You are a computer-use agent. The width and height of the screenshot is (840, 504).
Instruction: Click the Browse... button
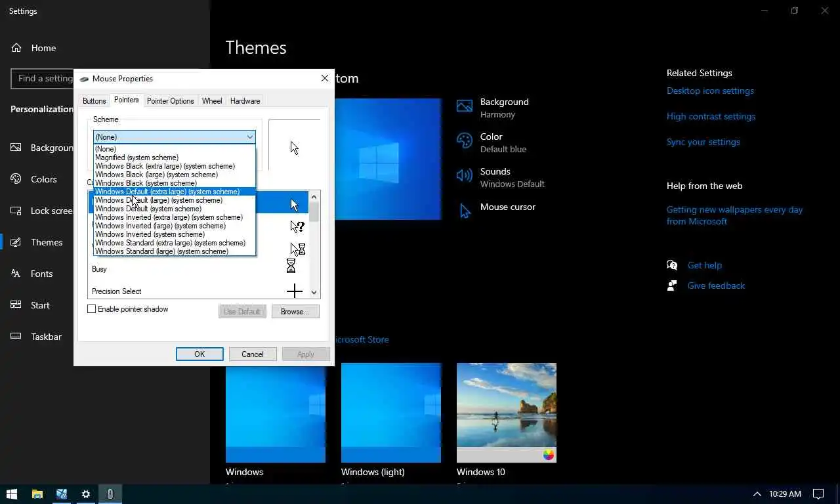click(x=295, y=312)
